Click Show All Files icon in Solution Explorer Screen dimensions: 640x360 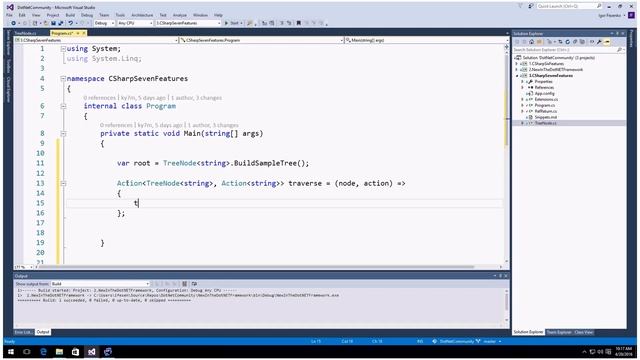point(582,42)
